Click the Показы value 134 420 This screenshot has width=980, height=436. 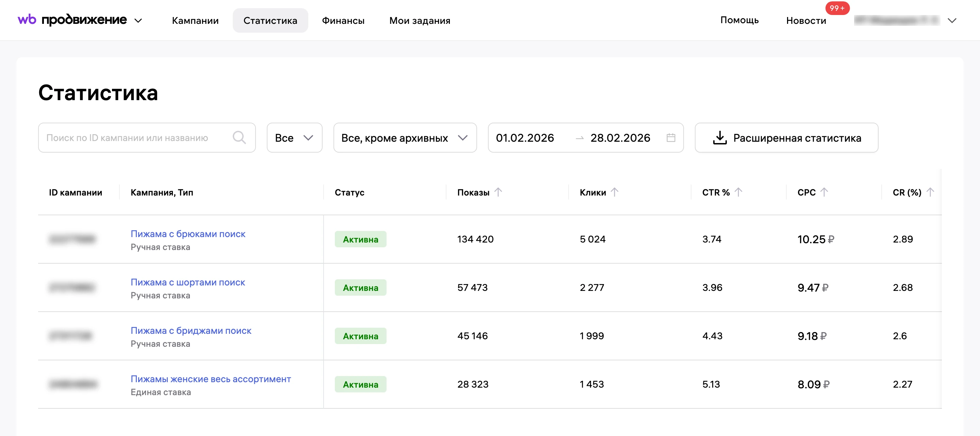pos(475,239)
